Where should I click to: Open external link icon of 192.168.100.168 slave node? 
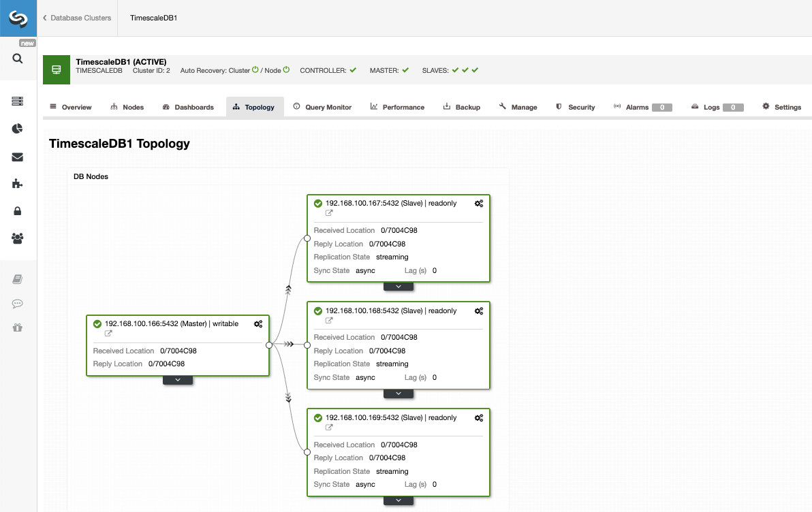pyautogui.click(x=329, y=321)
